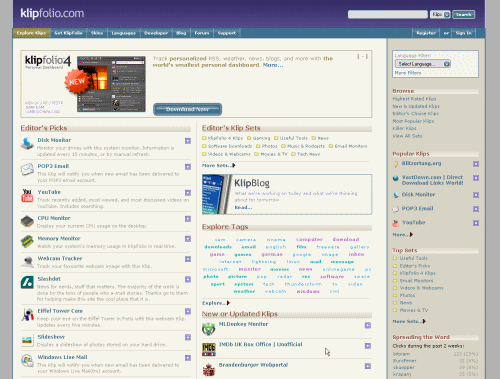Open the Developer tab
Image resolution: width=500 pixels, height=379 pixels.
156,33
